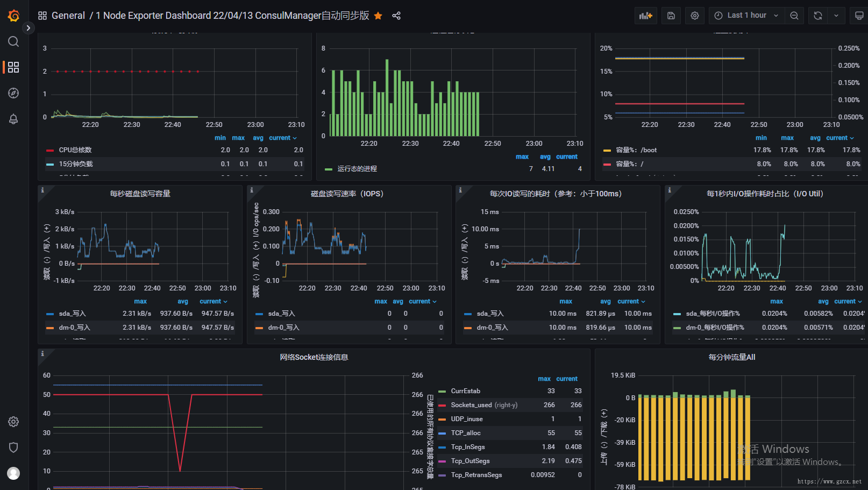Toggle the CurrEstab series in socket legend
The height and width of the screenshot is (490, 868).
pyautogui.click(x=466, y=391)
